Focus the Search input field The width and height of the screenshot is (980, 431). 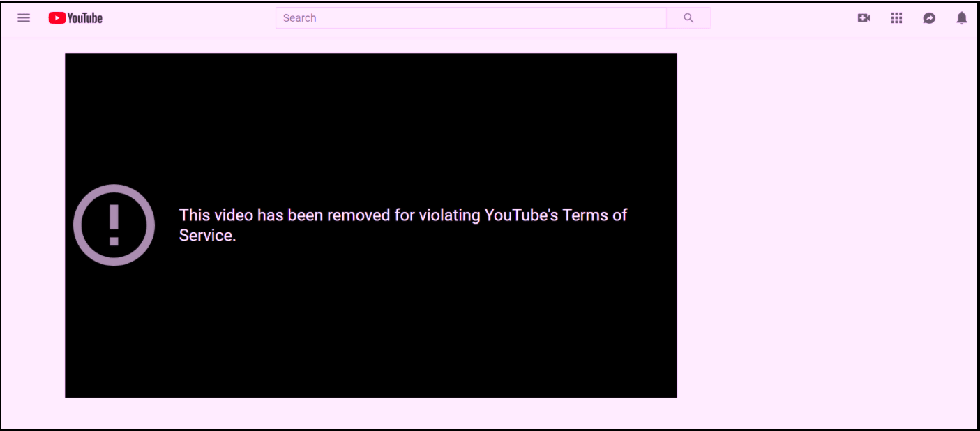coord(471,18)
